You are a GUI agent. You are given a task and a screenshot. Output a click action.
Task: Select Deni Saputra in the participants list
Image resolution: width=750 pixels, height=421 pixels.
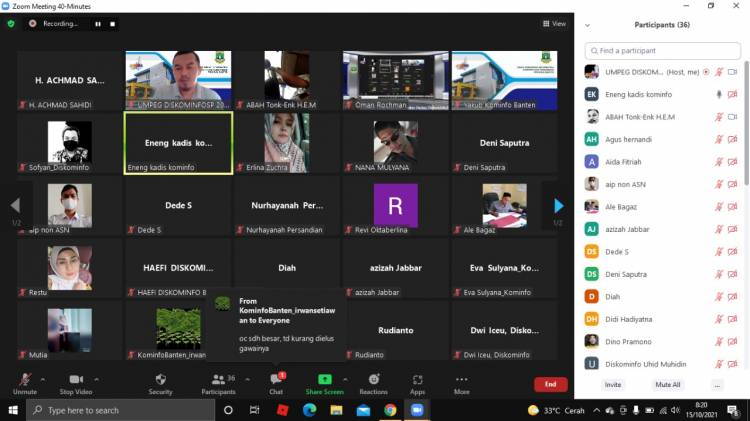662,274
